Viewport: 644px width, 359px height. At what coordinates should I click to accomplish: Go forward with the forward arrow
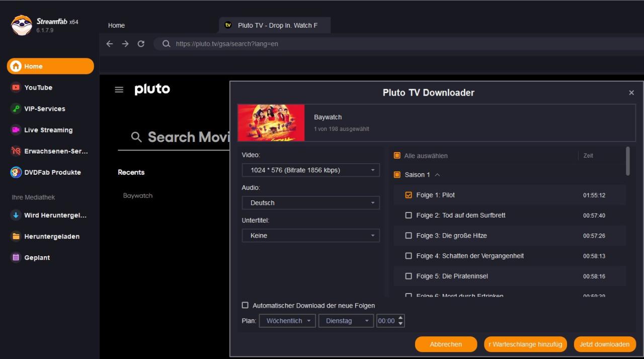(125, 44)
